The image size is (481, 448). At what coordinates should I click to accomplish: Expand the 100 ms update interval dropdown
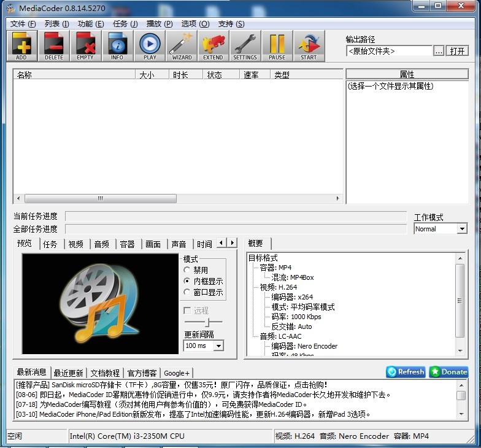(218, 346)
